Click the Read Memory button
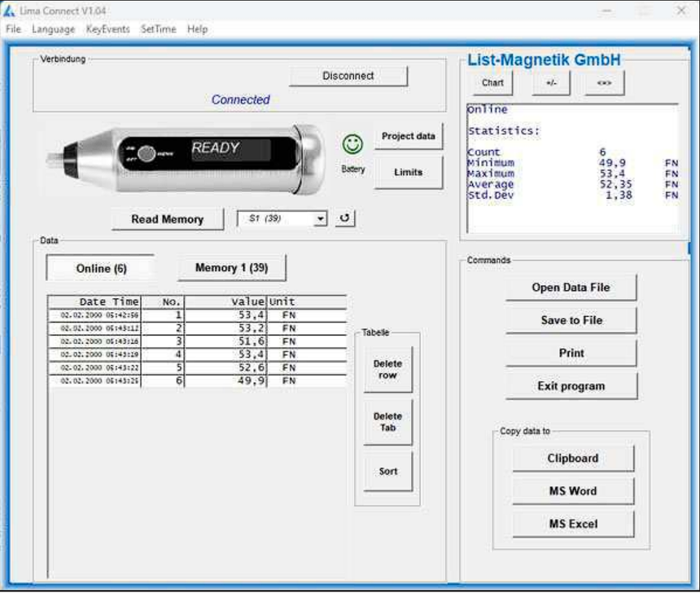700x593 pixels. click(167, 219)
